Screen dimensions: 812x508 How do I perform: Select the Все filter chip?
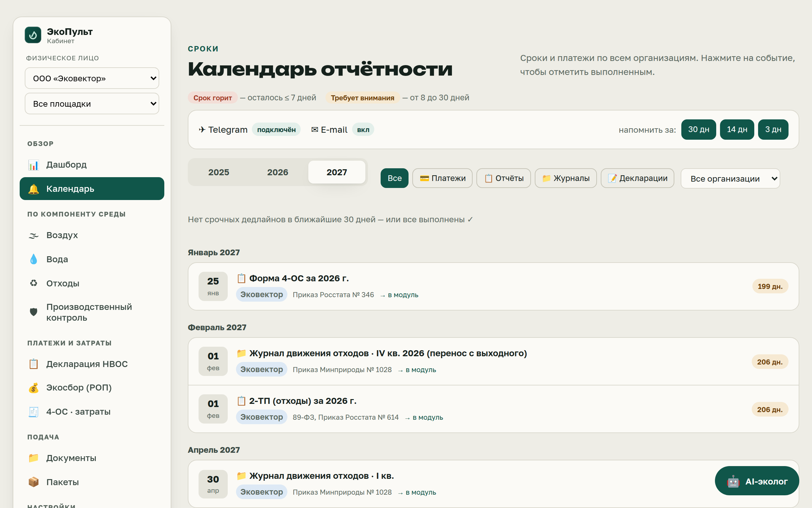(x=394, y=178)
